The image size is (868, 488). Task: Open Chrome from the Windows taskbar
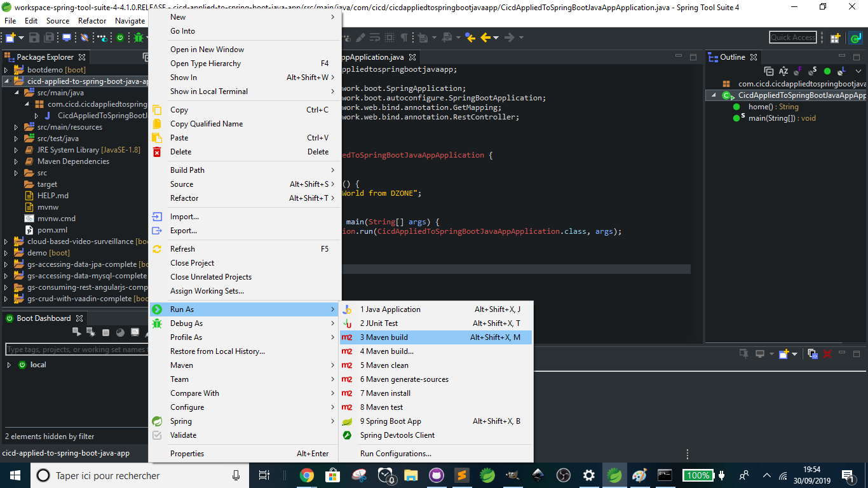tap(307, 475)
